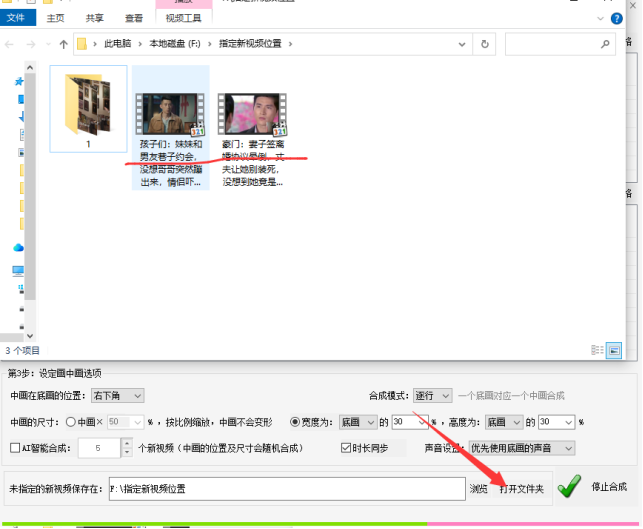Screen dimensions: 643x529
Task: Open 声音设置 dropdown 优先使用底画的声音
Action: [522, 448]
